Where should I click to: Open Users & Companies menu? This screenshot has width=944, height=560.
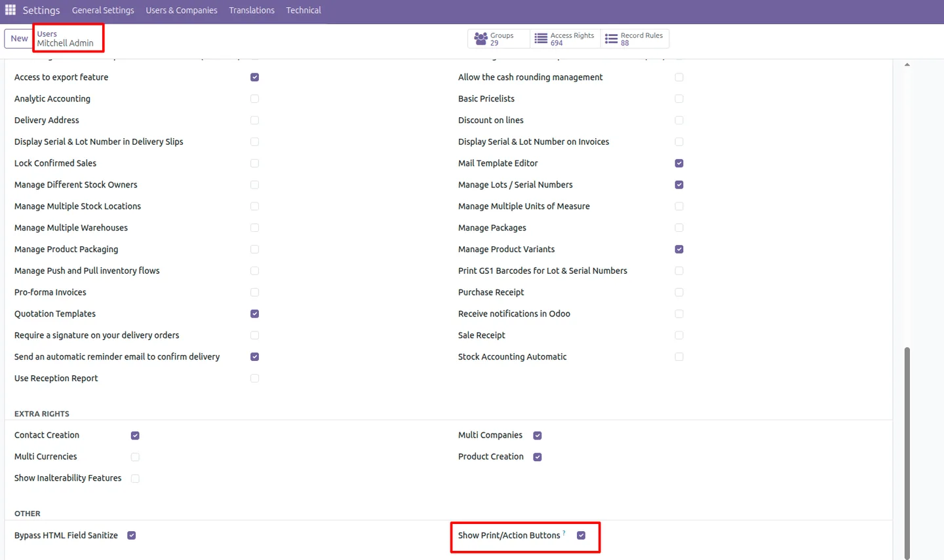[x=182, y=10]
